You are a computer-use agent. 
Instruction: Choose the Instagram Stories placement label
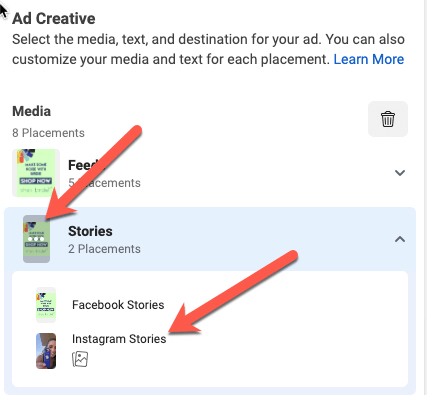coord(119,339)
